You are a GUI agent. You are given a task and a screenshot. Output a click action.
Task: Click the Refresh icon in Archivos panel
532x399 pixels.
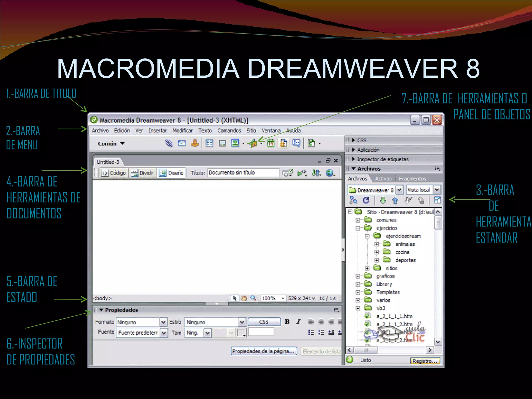366,200
